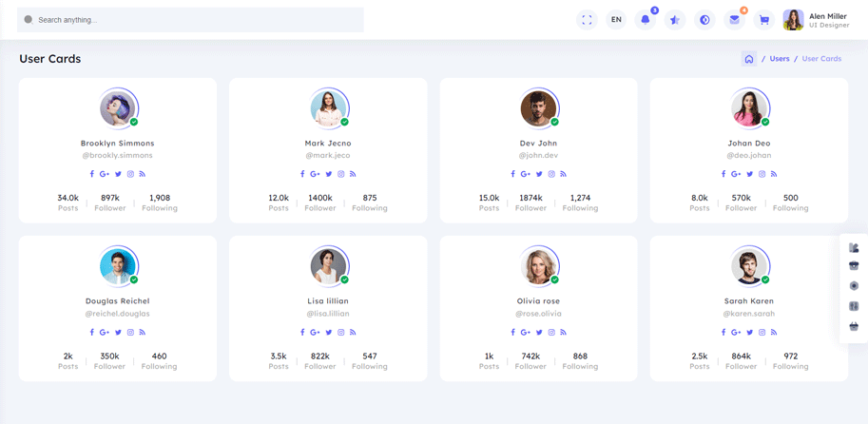Open the Johan Deo profile name

point(749,144)
